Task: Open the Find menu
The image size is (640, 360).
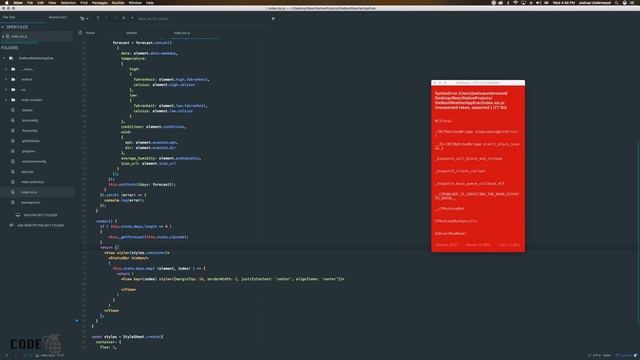Action: [x=84, y=2]
